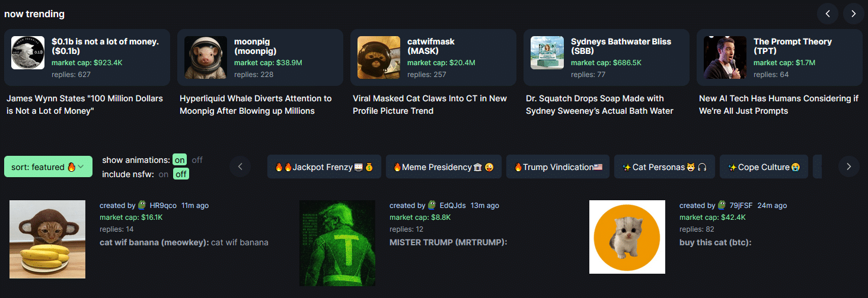Show next trending items with right chevron
868x298 pixels.
coord(853,13)
